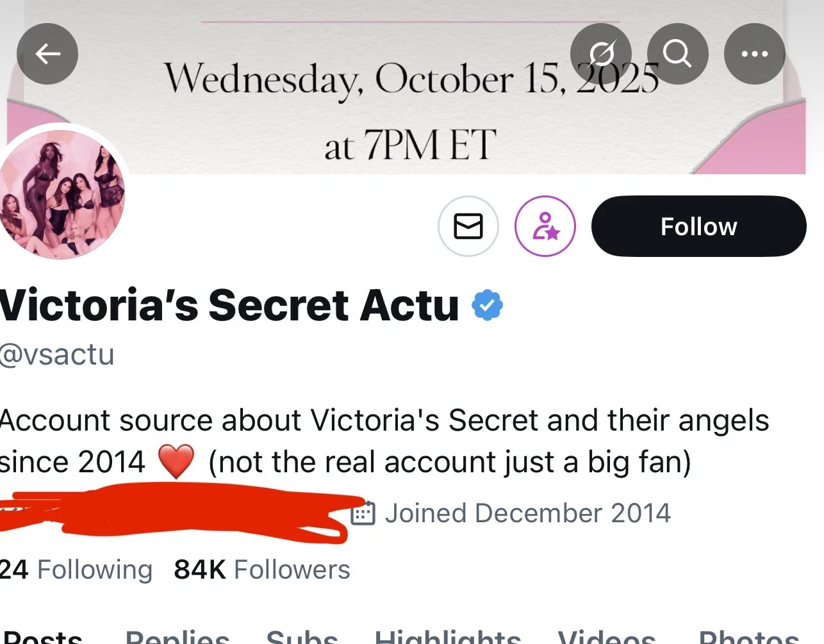Tap the calendar icon beside join date
This screenshot has height=644, width=824.
pyautogui.click(x=363, y=513)
